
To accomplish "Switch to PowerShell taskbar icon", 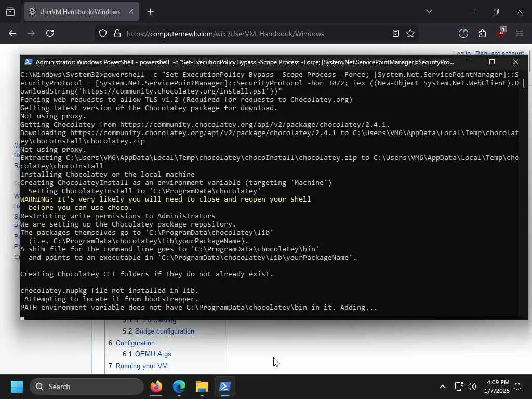I will (224, 387).
